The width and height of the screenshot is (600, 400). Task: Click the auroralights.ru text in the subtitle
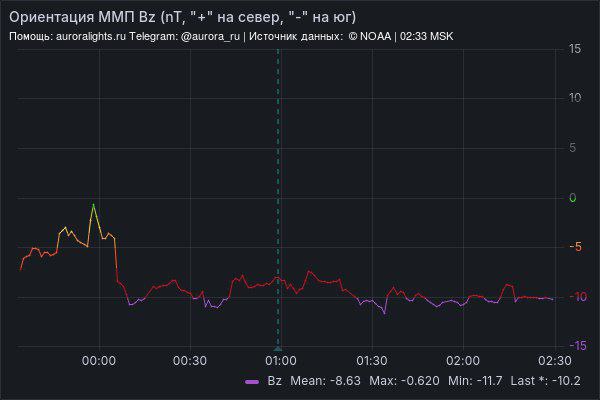point(91,37)
